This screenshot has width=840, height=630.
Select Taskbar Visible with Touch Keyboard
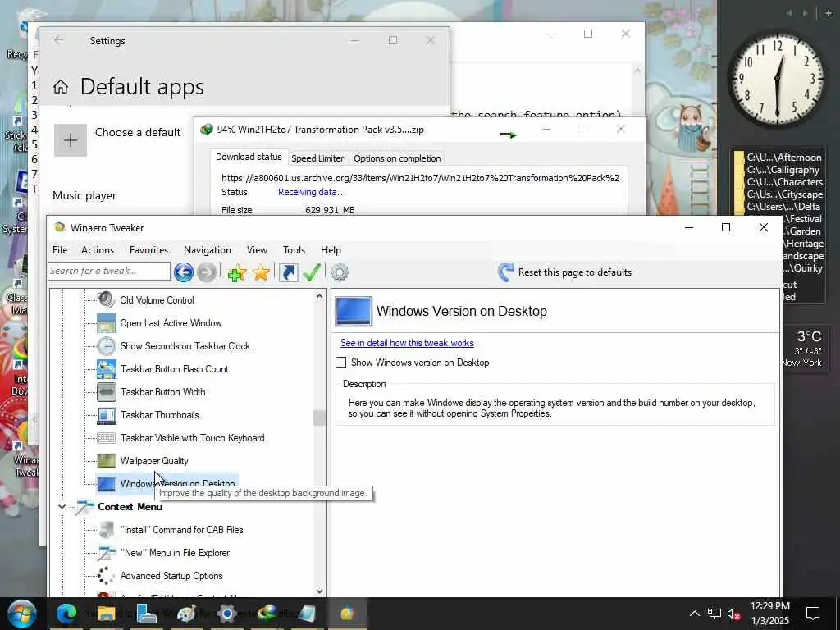192,438
